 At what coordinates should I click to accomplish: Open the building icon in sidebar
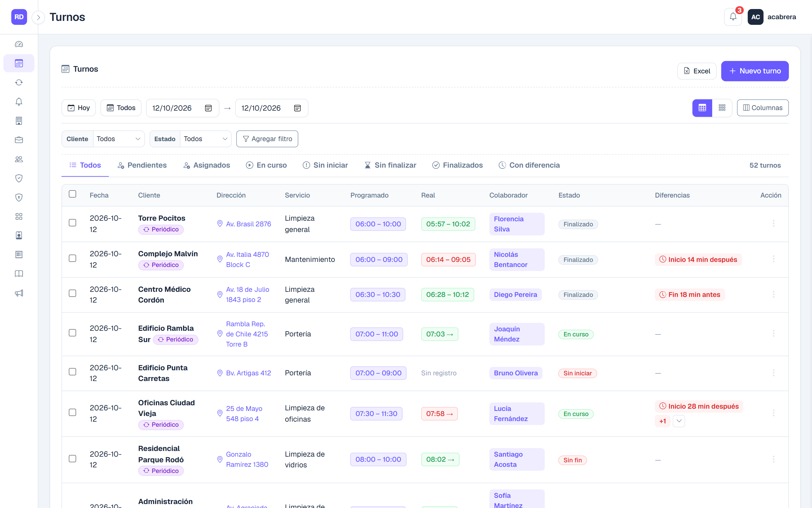pyautogui.click(x=19, y=121)
